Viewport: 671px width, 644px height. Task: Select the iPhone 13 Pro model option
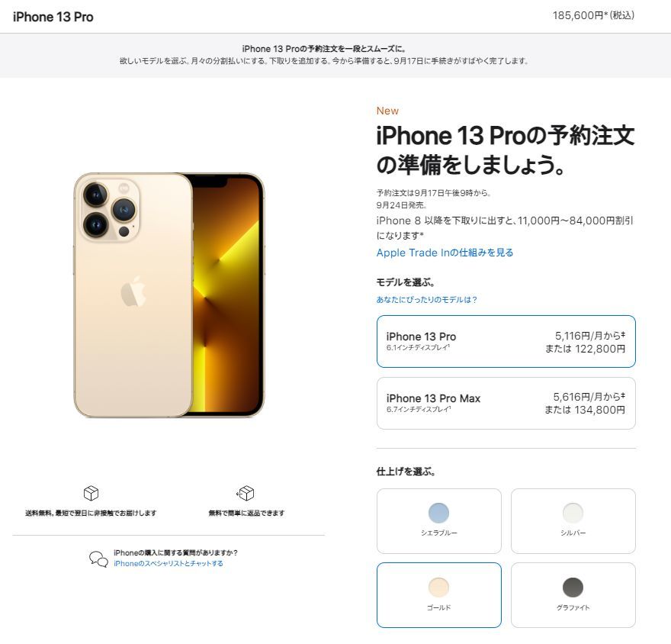tap(506, 342)
